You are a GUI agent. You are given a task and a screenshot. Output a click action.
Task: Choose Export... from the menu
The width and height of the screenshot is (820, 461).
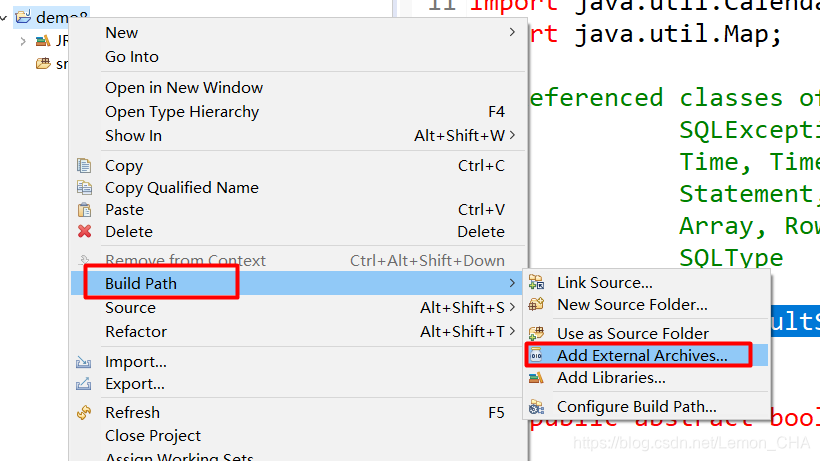pos(298,384)
